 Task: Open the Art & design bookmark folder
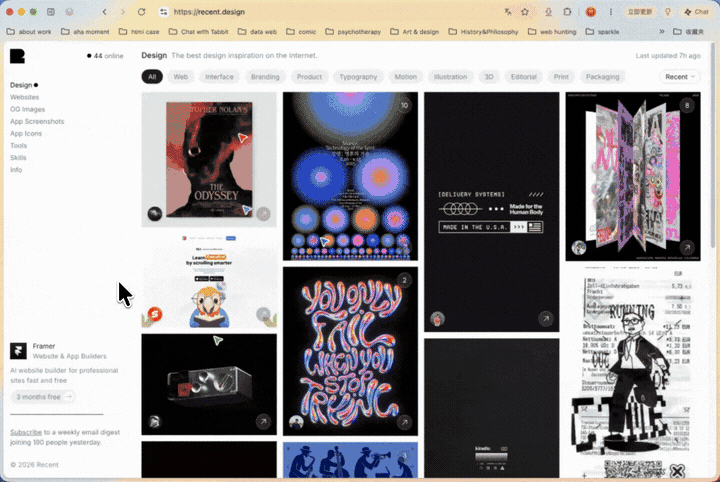point(414,32)
